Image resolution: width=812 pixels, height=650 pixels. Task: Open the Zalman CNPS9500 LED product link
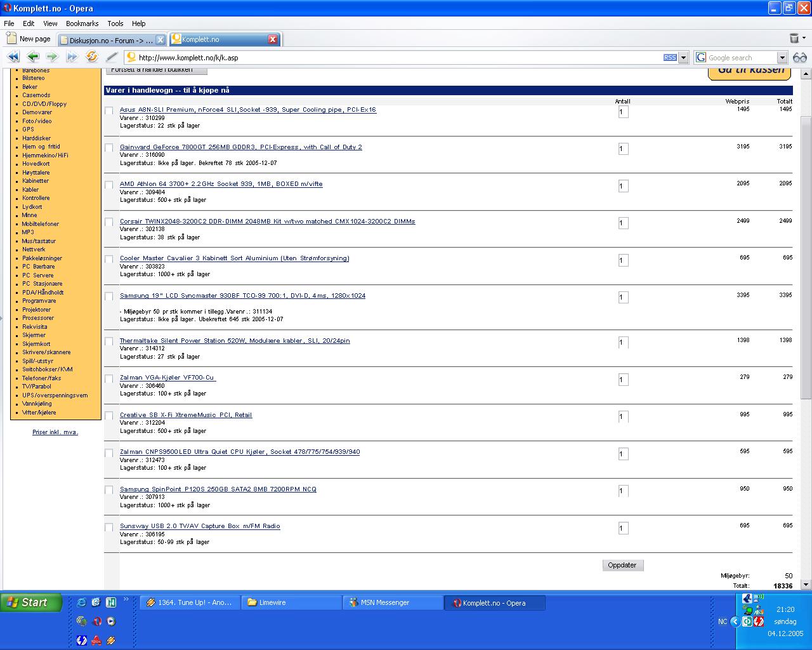[240, 452]
